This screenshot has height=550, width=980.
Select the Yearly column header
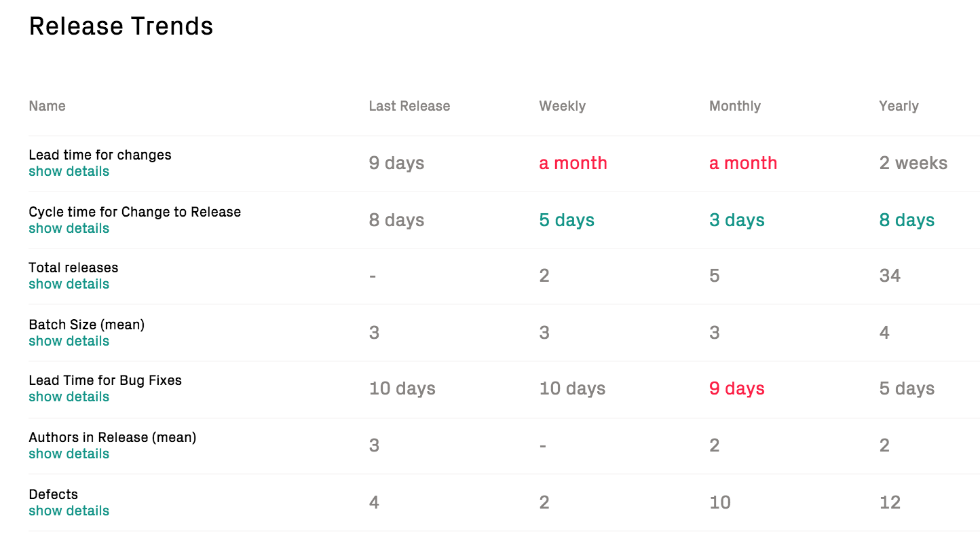(x=899, y=106)
